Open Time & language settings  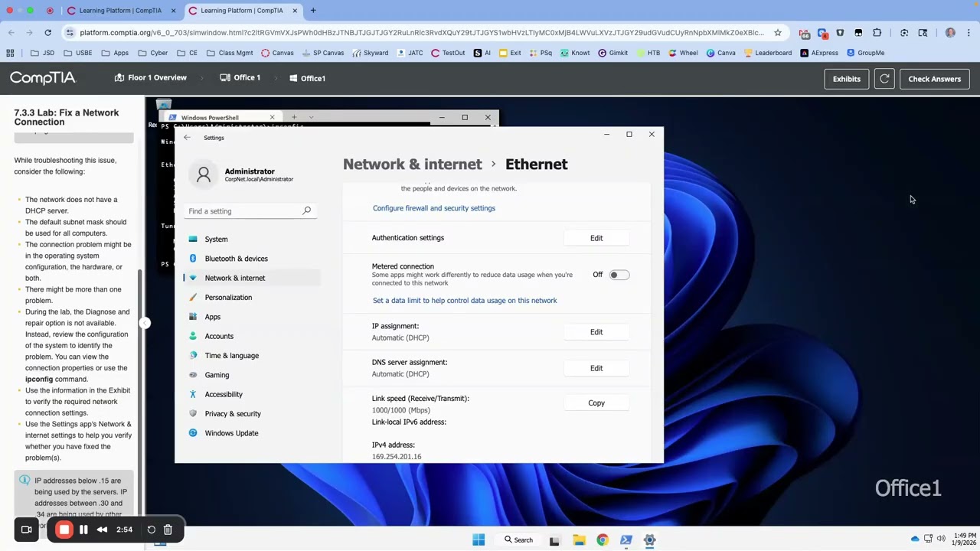click(231, 356)
